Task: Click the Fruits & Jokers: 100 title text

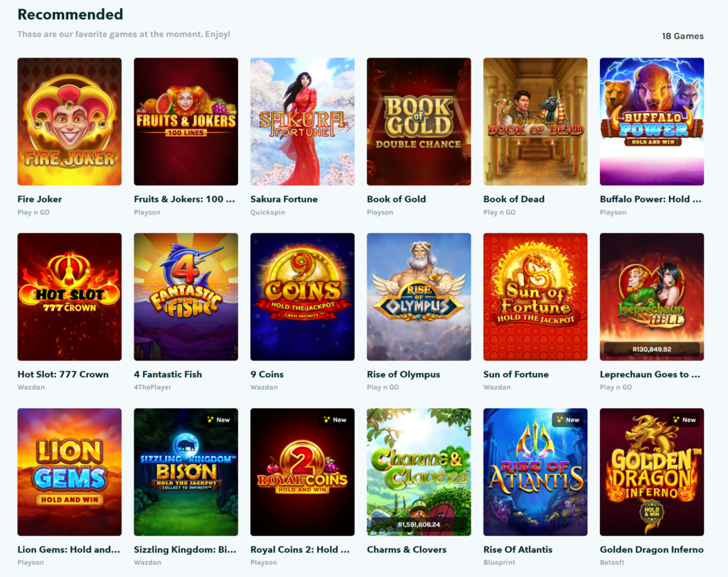Action: [x=185, y=199]
